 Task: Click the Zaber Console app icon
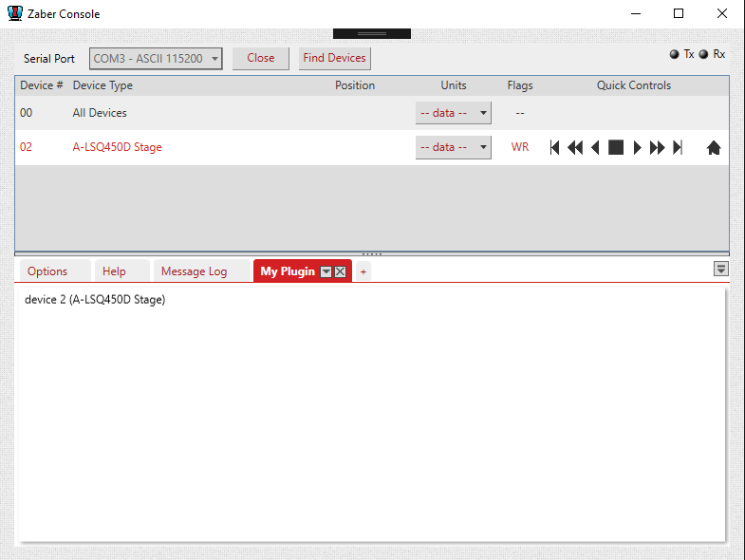[15, 13]
